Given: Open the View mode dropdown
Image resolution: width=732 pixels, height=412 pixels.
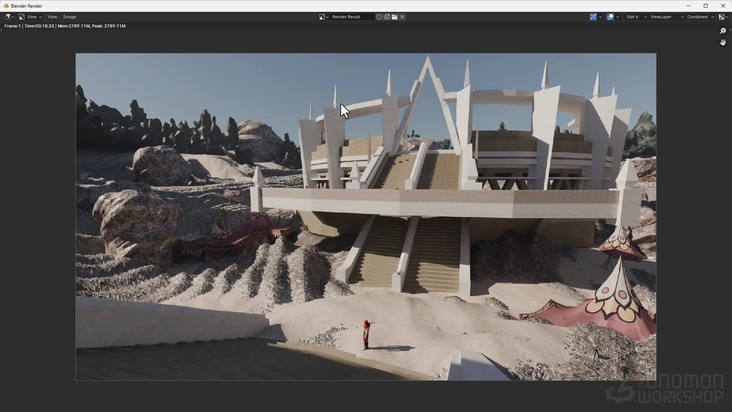Looking at the screenshot, I should pyautogui.click(x=29, y=17).
